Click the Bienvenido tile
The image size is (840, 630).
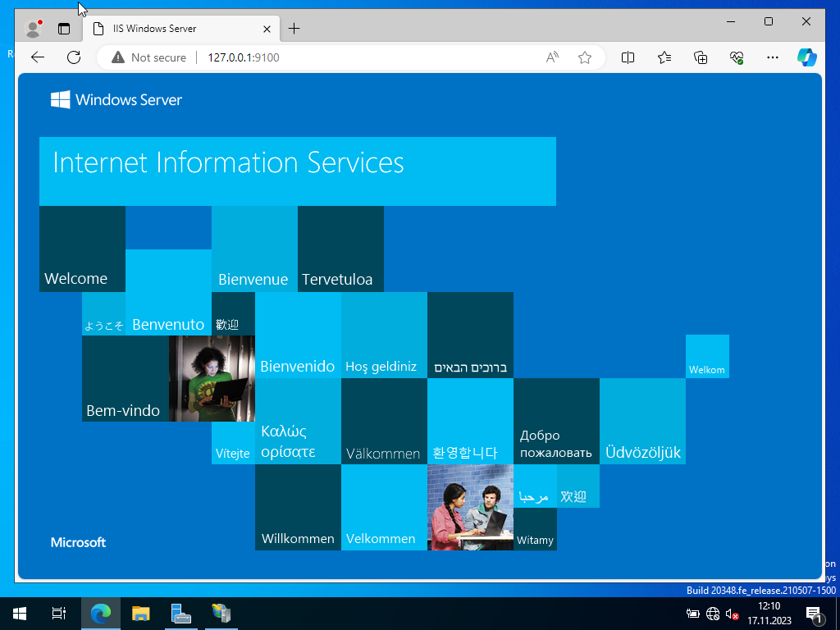click(x=298, y=336)
